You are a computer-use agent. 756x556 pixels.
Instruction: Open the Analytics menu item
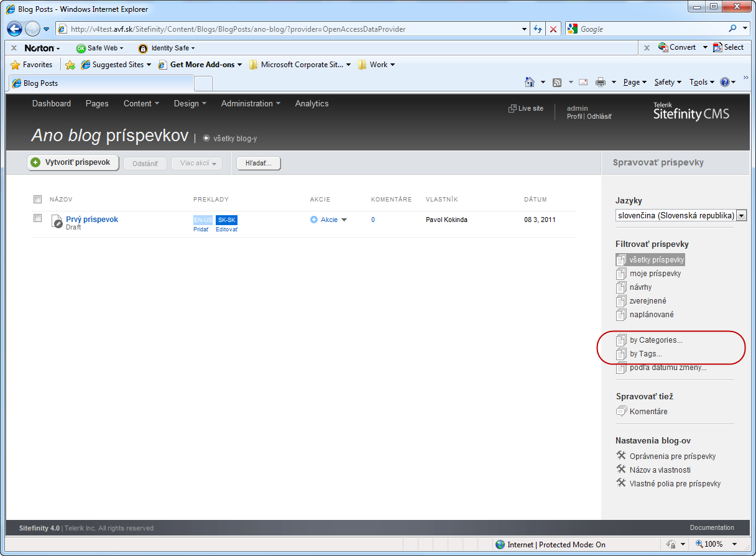312,104
